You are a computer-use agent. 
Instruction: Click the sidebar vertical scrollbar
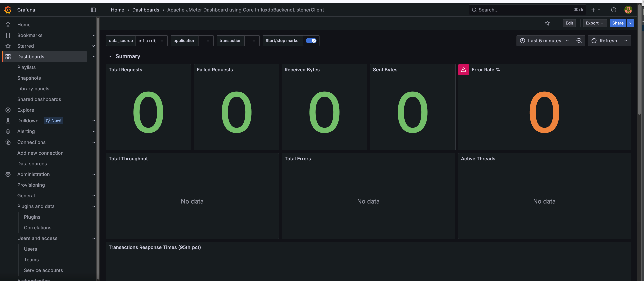[x=98, y=149]
